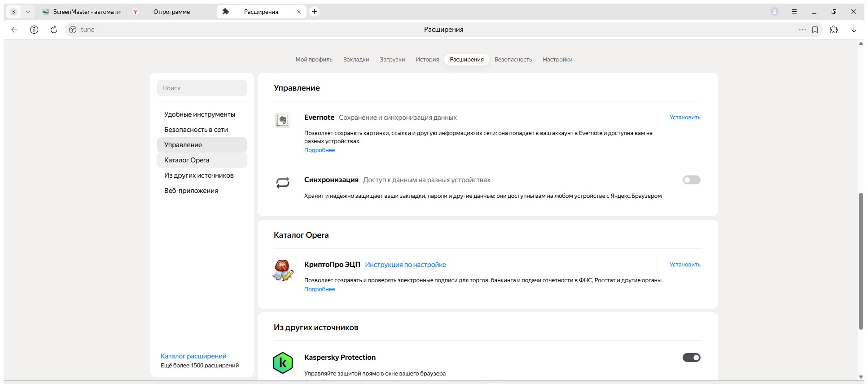Expand the tab list chevron
The image size is (868, 384).
pyautogui.click(x=28, y=12)
